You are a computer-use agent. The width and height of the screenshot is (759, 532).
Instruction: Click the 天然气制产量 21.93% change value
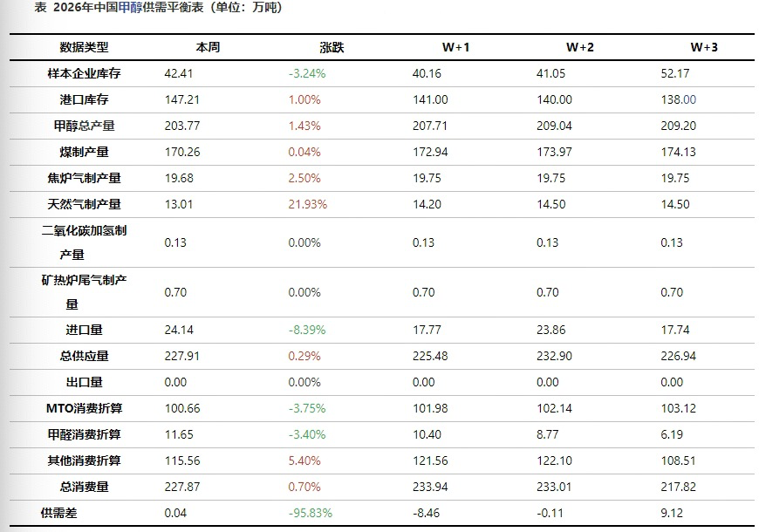pyautogui.click(x=307, y=204)
